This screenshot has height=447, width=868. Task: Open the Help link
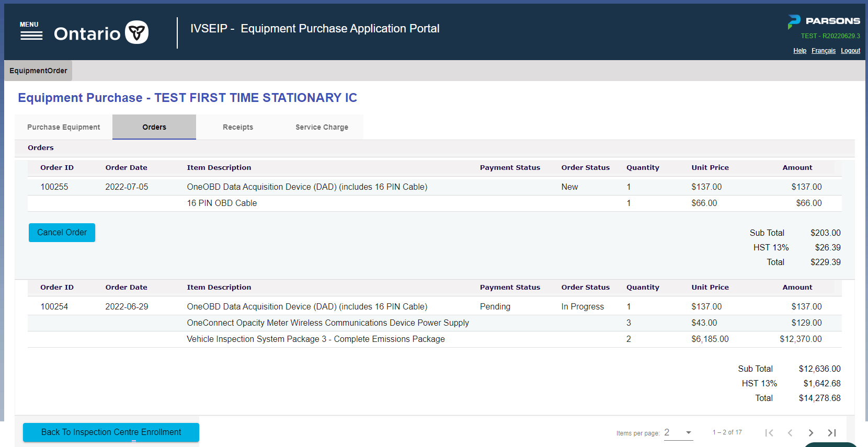click(800, 51)
